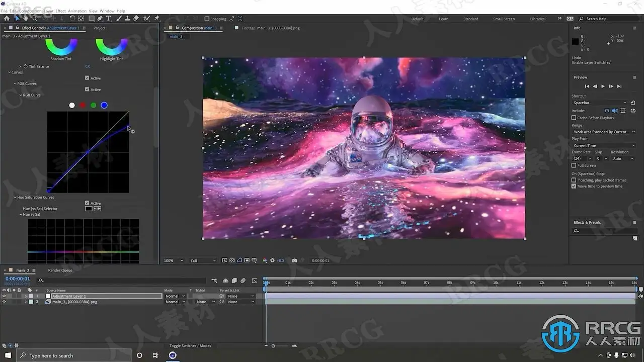Click Toggle Switches / Modes

click(x=190, y=346)
